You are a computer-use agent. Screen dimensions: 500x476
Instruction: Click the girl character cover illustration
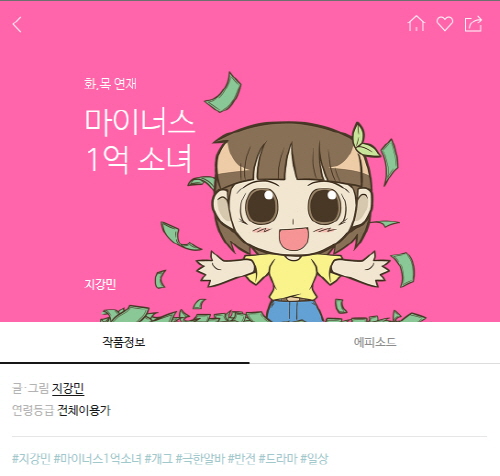tap(292, 213)
